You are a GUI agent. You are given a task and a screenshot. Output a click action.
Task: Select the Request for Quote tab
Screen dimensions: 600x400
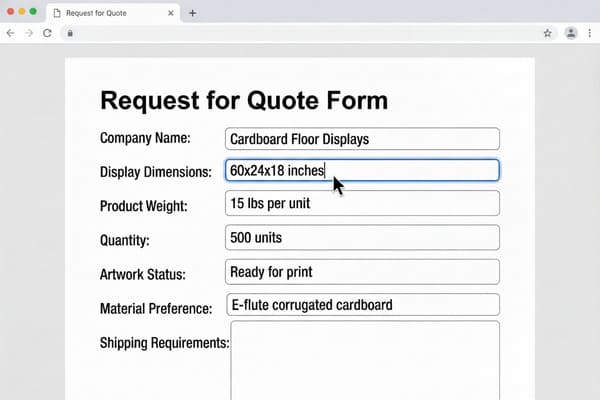[x=113, y=13]
